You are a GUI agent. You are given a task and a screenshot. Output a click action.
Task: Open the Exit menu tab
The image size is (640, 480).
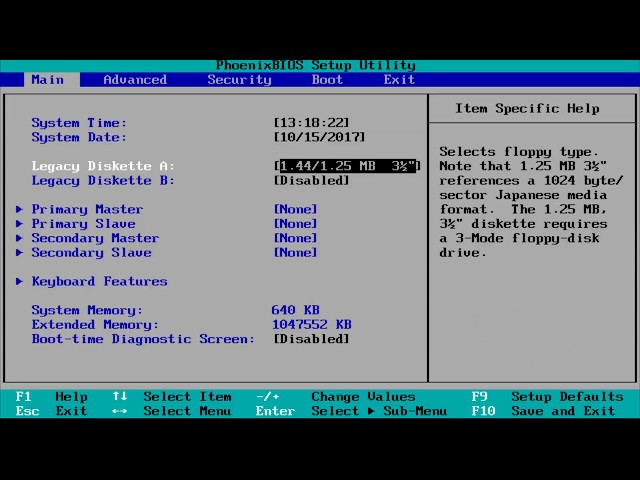[x=399, y=80]
